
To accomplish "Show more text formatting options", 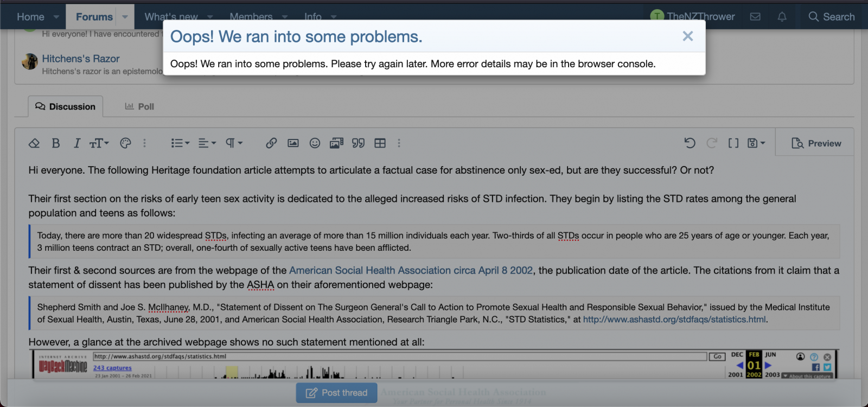I will (144, 143).
